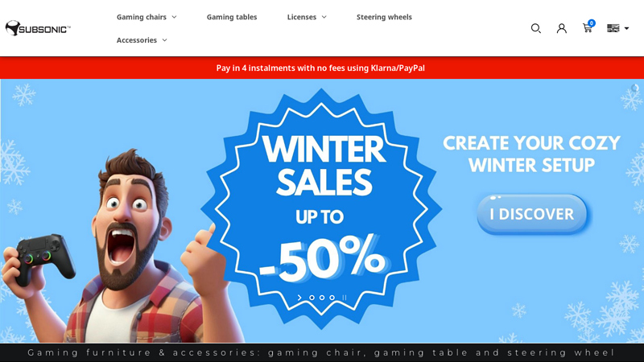Open the language selector arrow
Image resolution: width=644 pixels, height=362 pixels.
tap(626, 28)
